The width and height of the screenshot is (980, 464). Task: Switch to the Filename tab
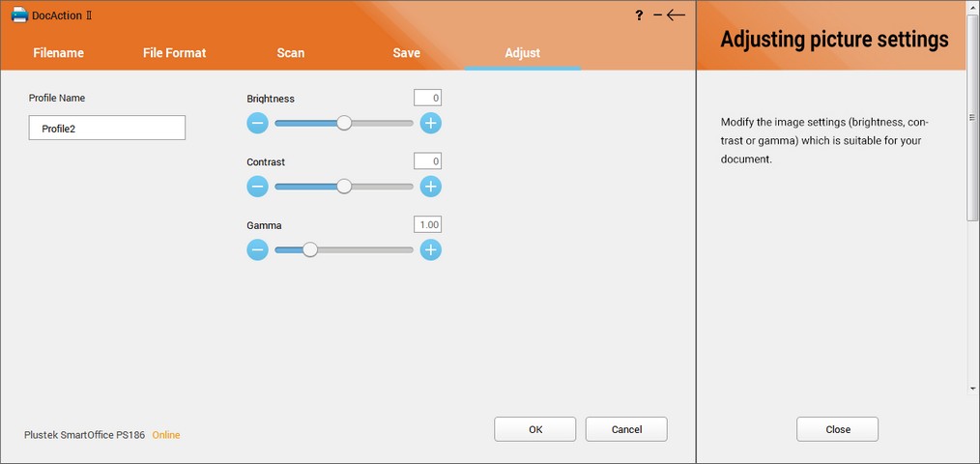[x=58, y=53]
